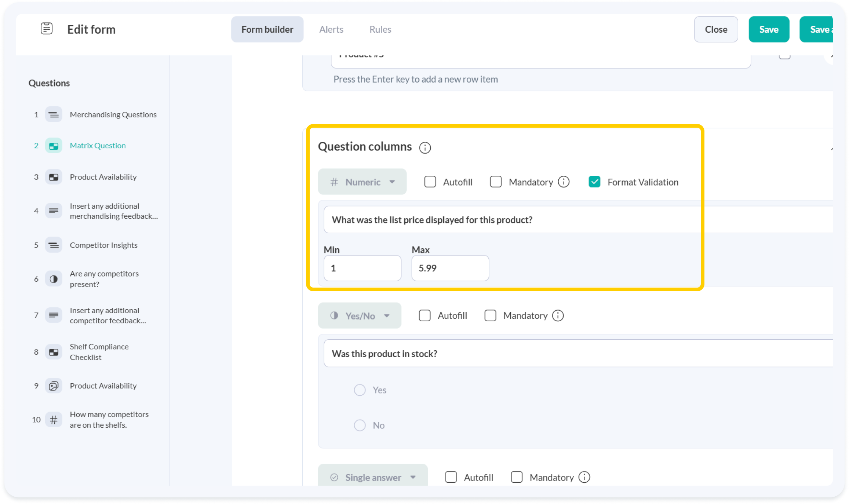Select the Yes radio option

(x=360, y=390)
